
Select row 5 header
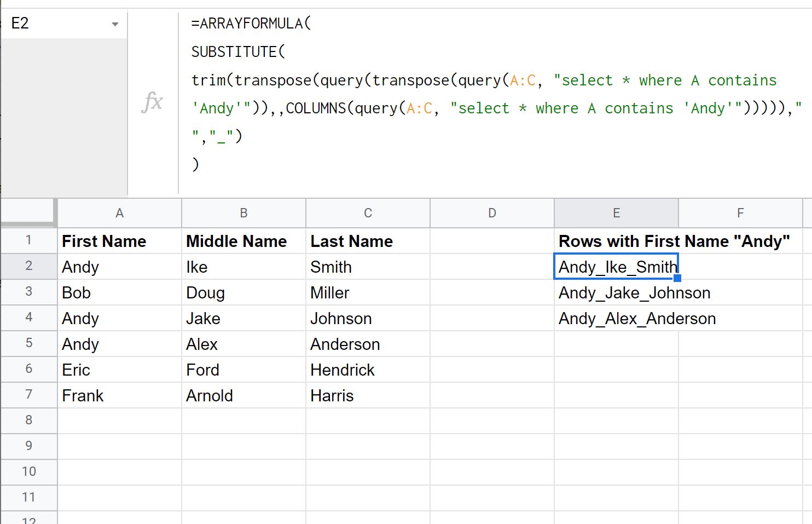28,343
